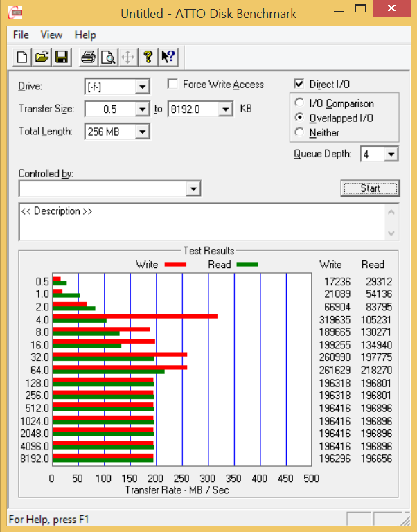Image resolution: width=417 pixels, height=532 pixels.
Task: Open the Help menu
Action: (85, 35)
